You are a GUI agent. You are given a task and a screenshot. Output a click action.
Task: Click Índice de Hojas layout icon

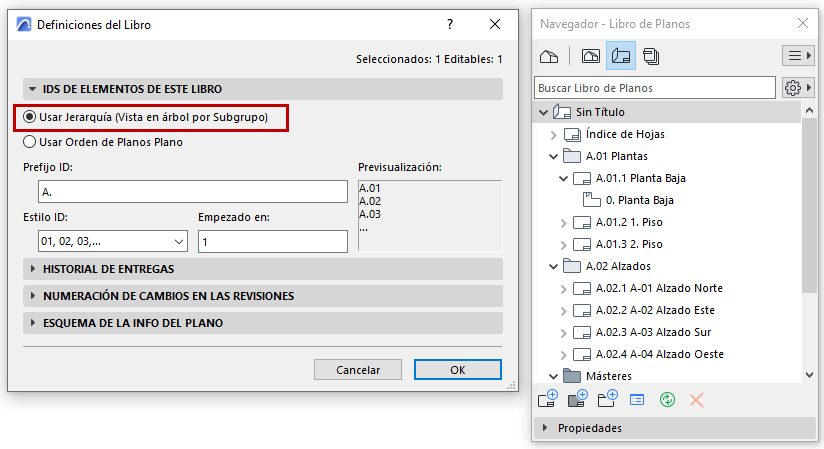572,135
